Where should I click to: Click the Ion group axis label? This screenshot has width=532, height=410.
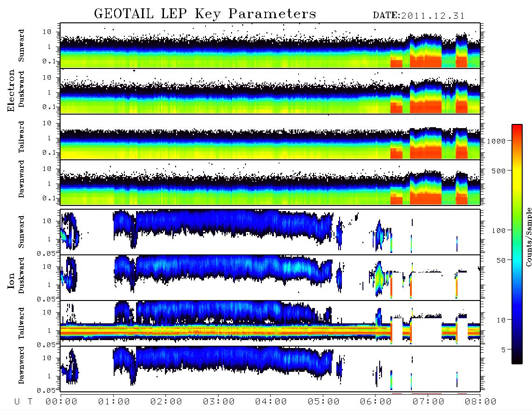click(x=11, y=280)
